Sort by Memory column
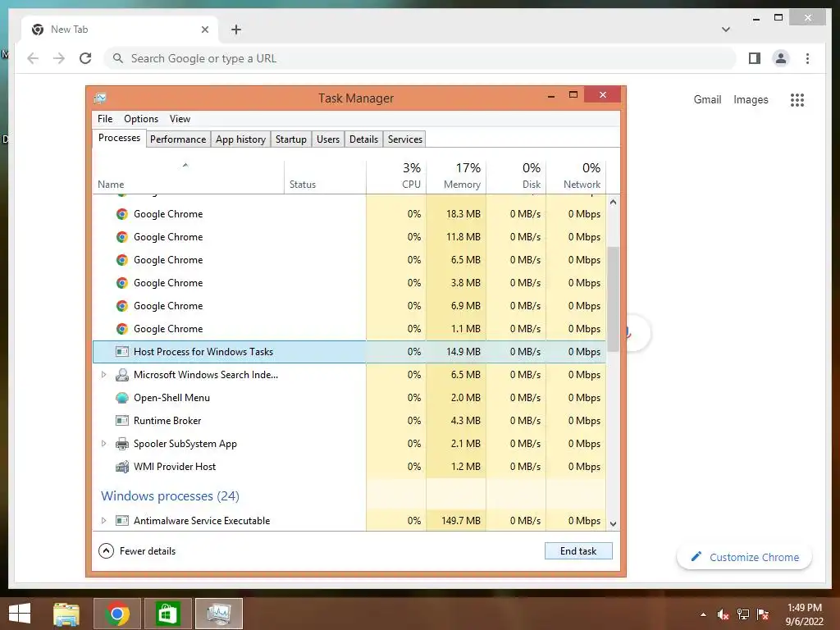 click(456, 177)
